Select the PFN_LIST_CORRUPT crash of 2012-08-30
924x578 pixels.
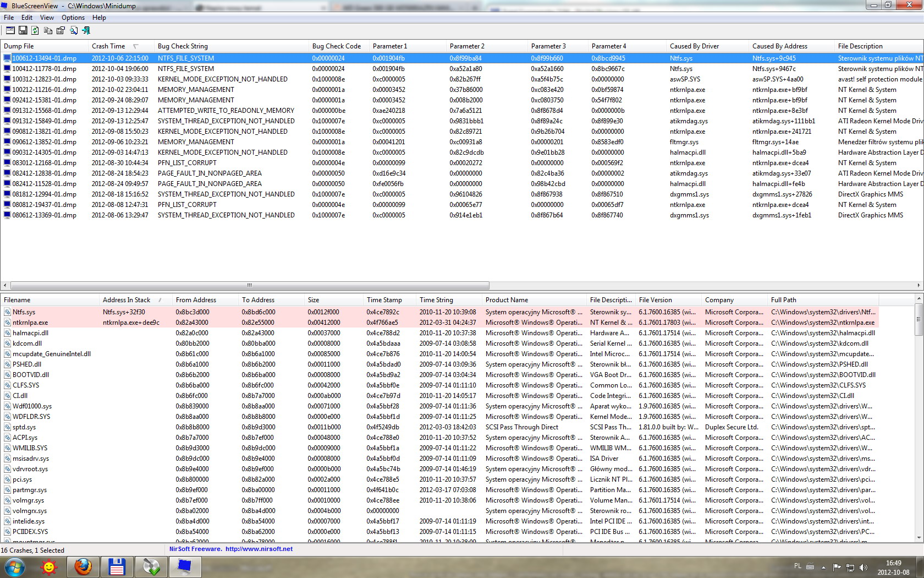click(x=462, y=163)
